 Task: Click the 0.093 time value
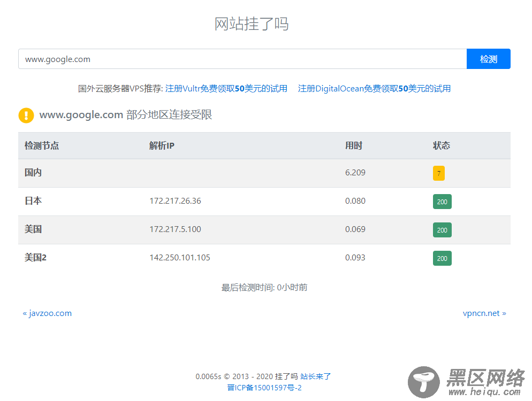point(355,258)
